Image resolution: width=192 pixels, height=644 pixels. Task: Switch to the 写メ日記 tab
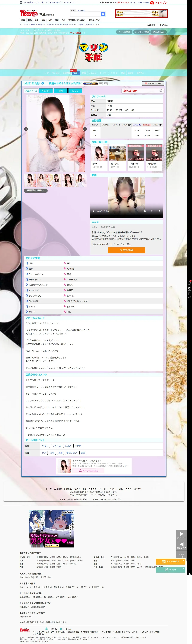(x=46, y=91)
